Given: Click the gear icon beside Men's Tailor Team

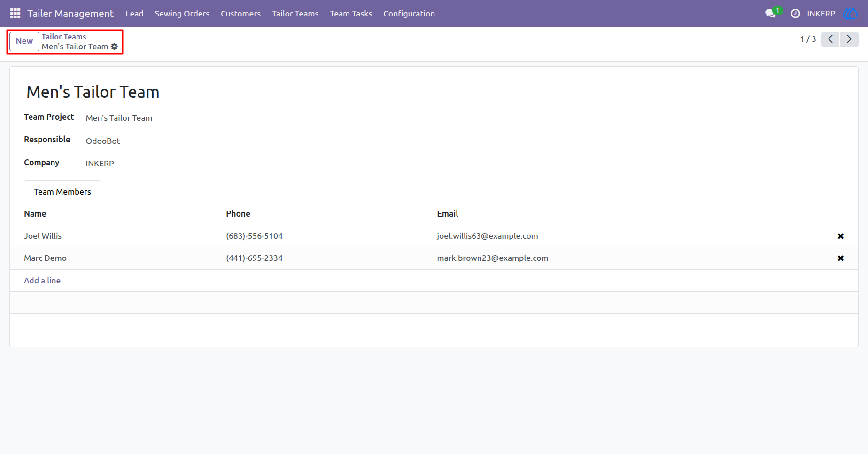Looking at the screenshot, I should point(114,47).
